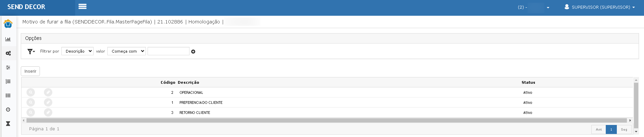Image resolution: width=644 pixels, height=137 pixels.
Task: Click the Inserir button
Action: 30,71
